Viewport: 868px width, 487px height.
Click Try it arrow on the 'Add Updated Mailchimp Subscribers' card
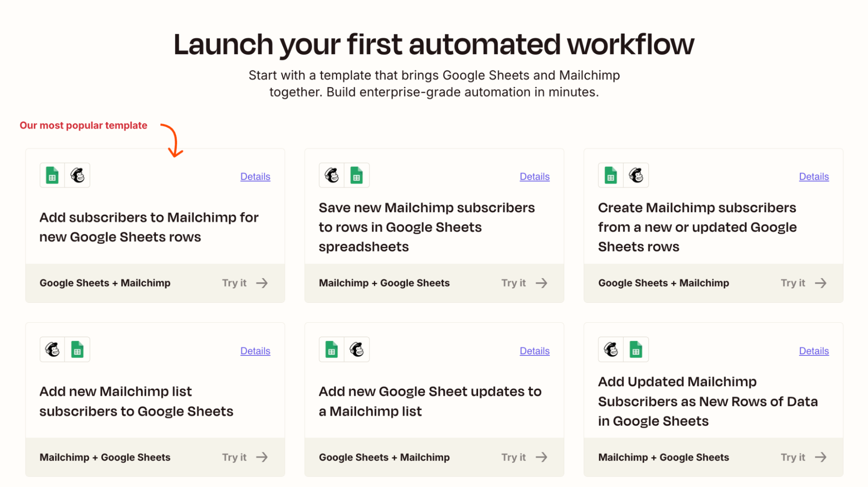click(820, 457)
